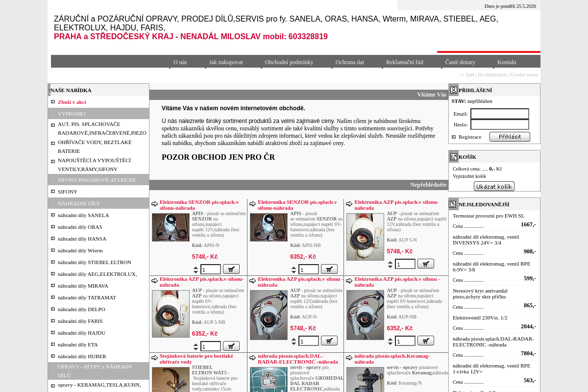This screenshot has height=392, width=588.
Task: Click cart button for product AUP 5-NB
Action: coord(231,346)
